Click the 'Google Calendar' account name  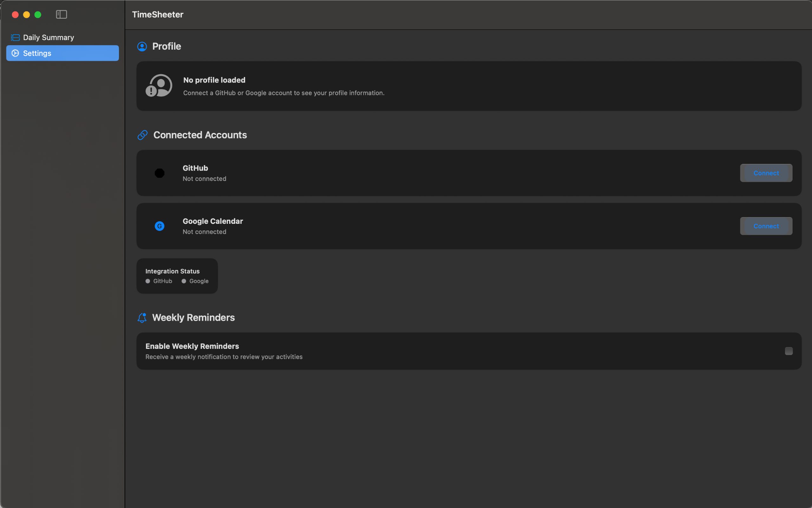click(x=213, y=221)
